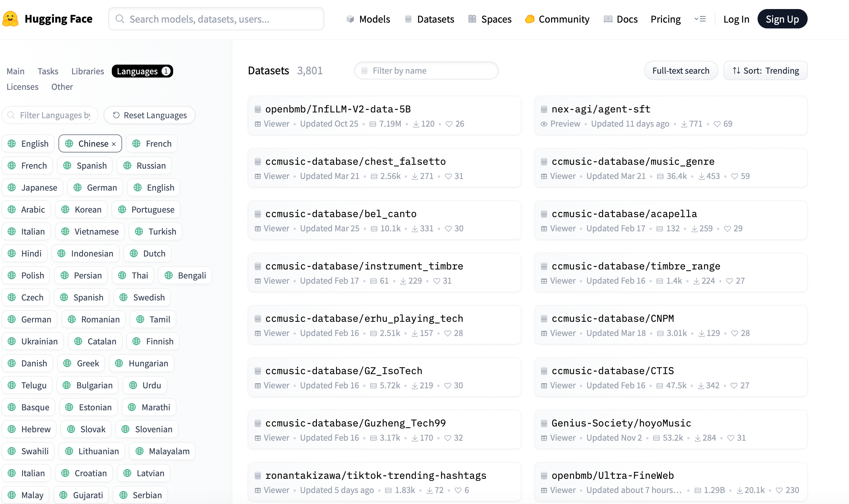Click the globe icon next to Czech
Screen dimensions: 849x504
[12, 298]
